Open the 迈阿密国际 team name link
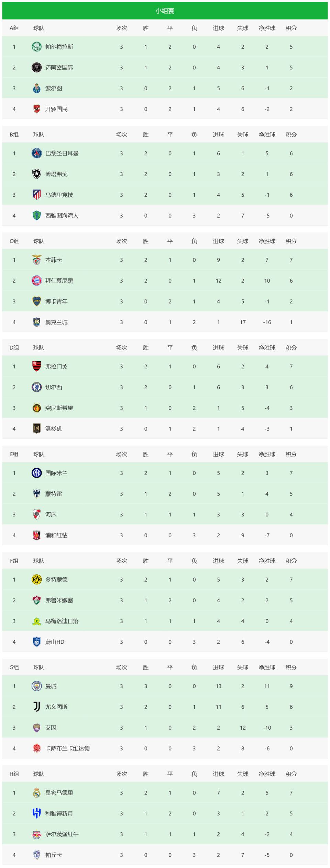This screenshot has height=868, width=330. 59,68
